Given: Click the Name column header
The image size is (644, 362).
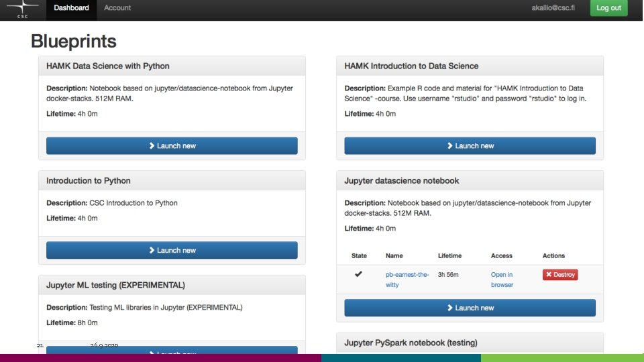Looking at the screenshot, I should [394, 255].
